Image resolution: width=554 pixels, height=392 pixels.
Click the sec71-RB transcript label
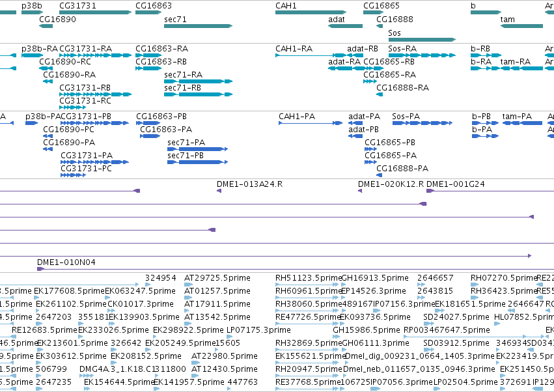click(183, 88)
